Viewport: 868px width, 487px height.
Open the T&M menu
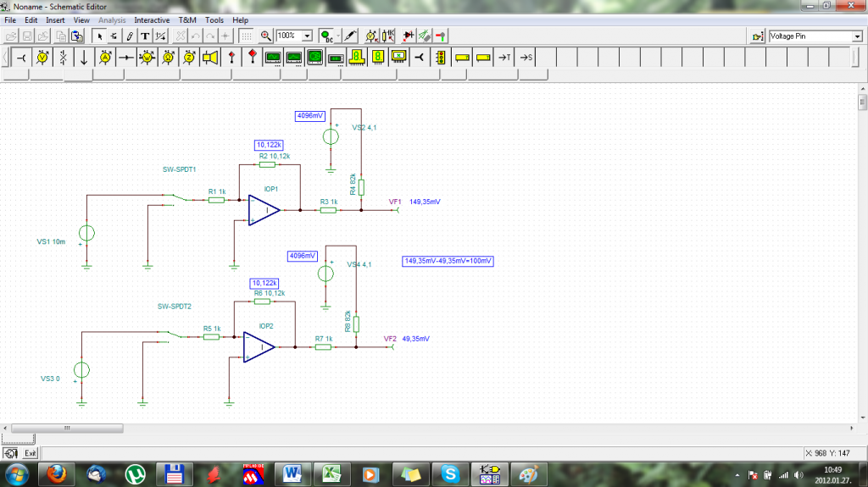click(x=186, y=19)
